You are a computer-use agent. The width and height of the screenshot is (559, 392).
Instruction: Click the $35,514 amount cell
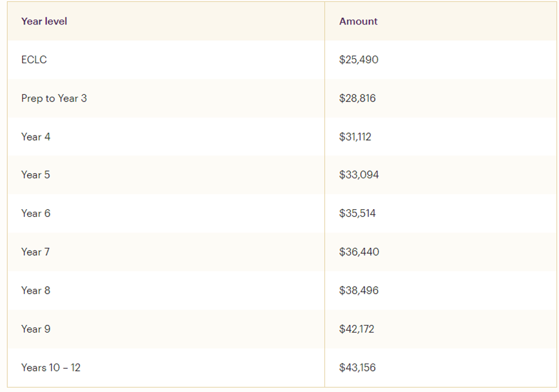357,213
